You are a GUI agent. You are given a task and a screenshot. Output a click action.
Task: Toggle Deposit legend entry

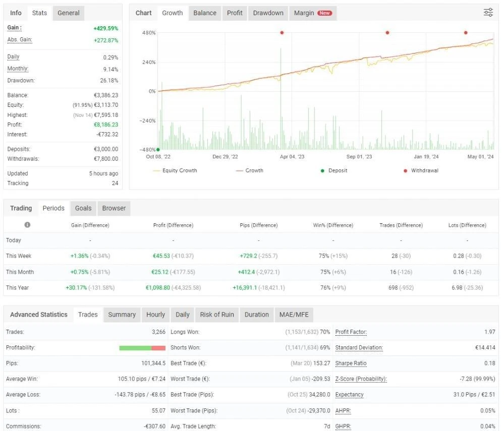334,170
